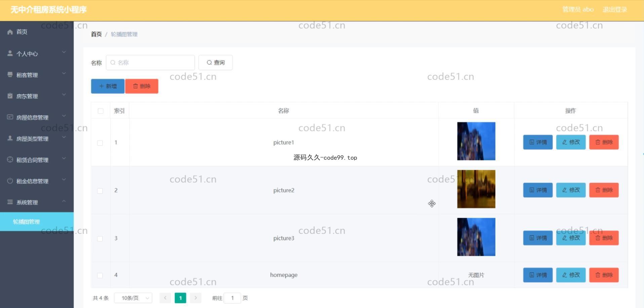Open 租金信息管理 menu label
Image resolution: width=644 pixels, height=308 pixels.
[33, 181]
